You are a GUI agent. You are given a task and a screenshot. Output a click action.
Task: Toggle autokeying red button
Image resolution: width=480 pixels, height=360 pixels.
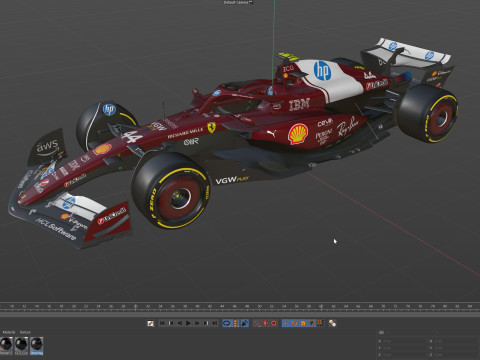pos(265,323)
